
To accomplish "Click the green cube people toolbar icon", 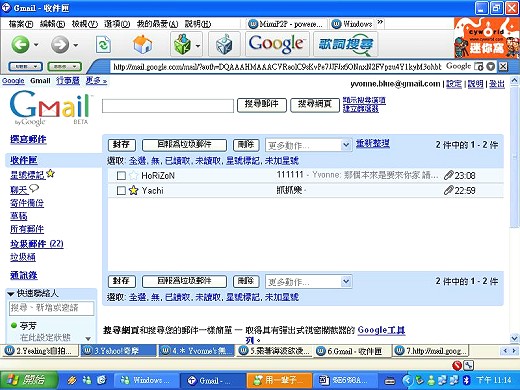I will pyautogui.click(x=182, y=44).
